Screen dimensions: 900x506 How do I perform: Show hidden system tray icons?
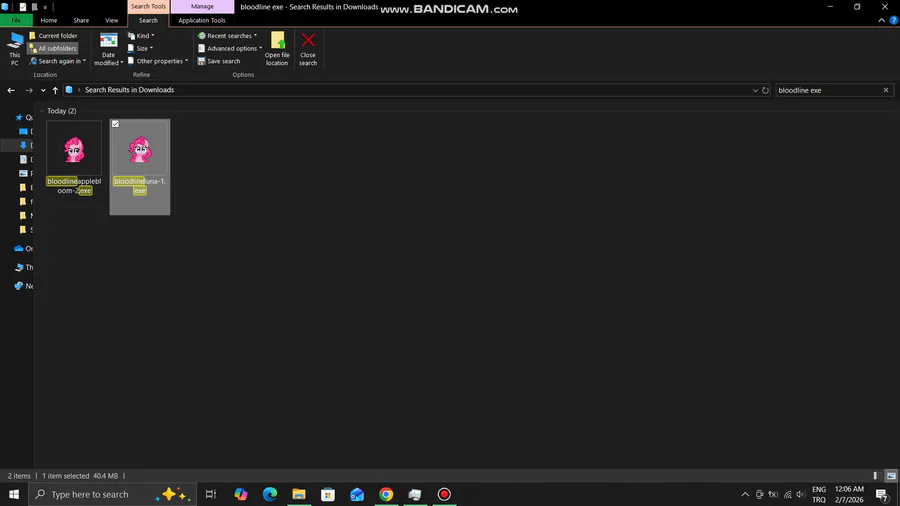[x=745, y=494]
